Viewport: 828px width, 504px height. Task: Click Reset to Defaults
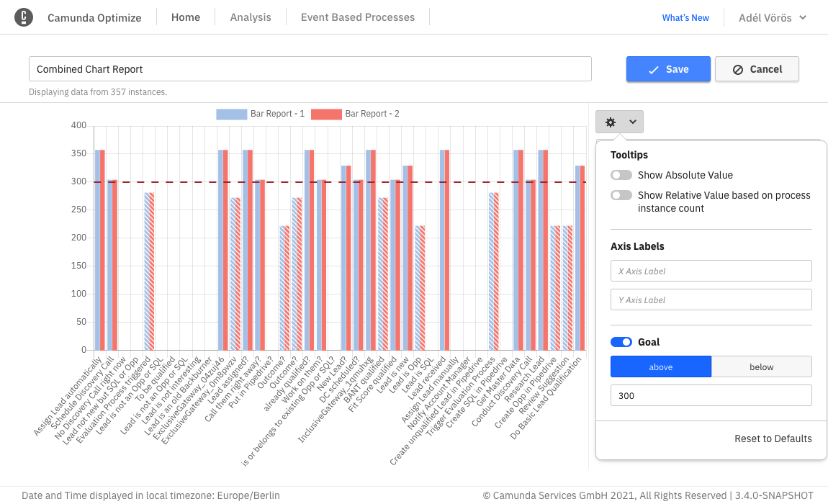[x=773, y=438]
